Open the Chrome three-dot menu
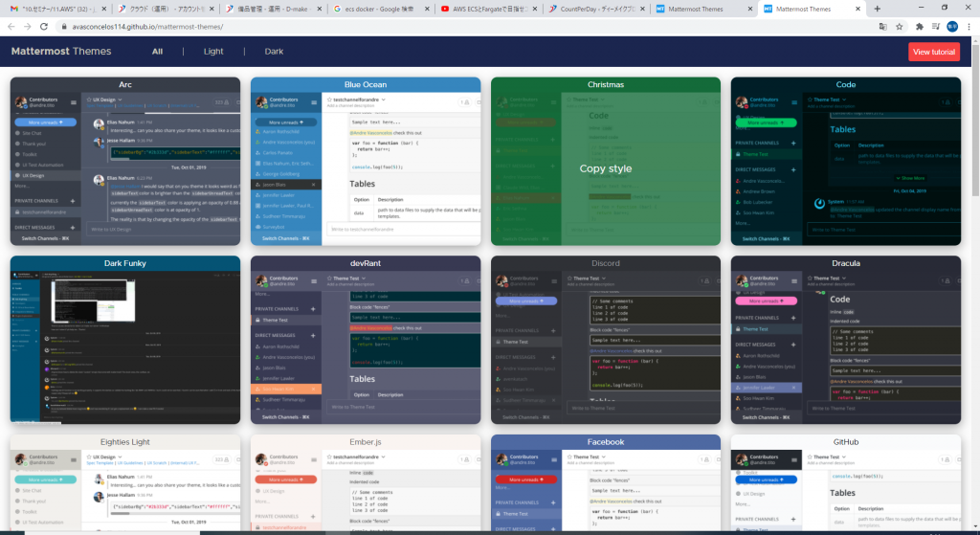 [969, 26]
